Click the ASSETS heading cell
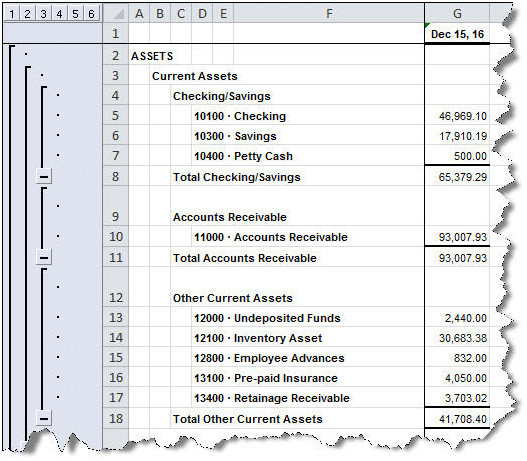Image resolution: width=527 pixels, height=461 pixels. point(152,56)
